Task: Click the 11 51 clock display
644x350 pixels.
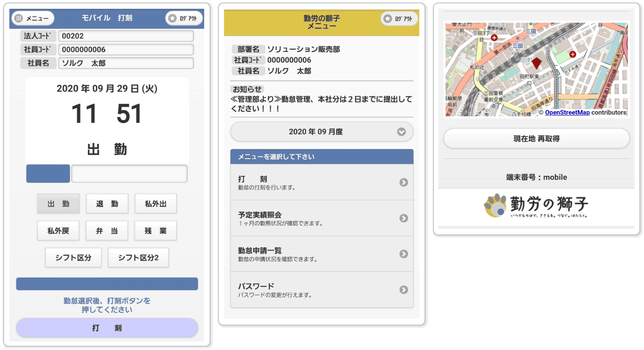Action: pyautogui.click(x=107, y=114)
